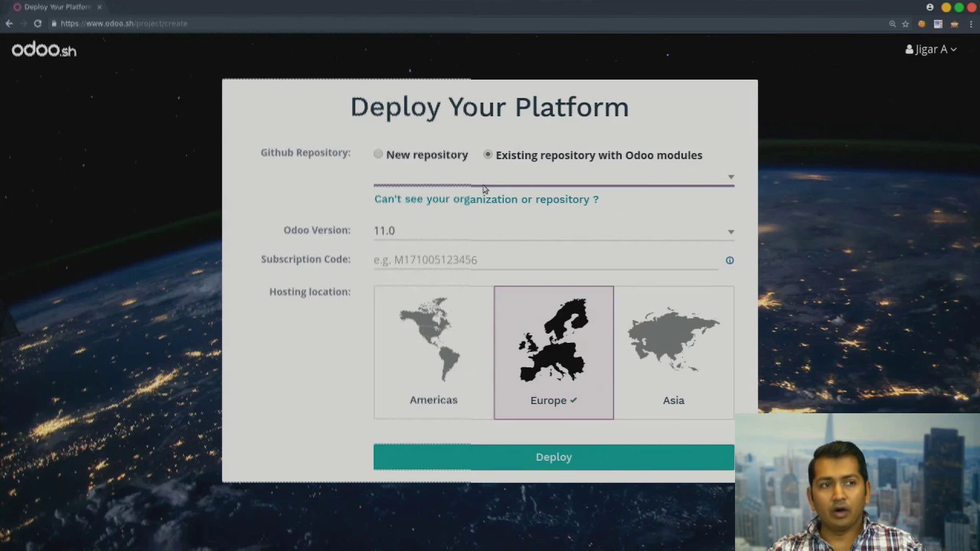Click the odoo.sh logo
Image resolution: width=980 pixels, height=551 pixels.
(44, 50)
